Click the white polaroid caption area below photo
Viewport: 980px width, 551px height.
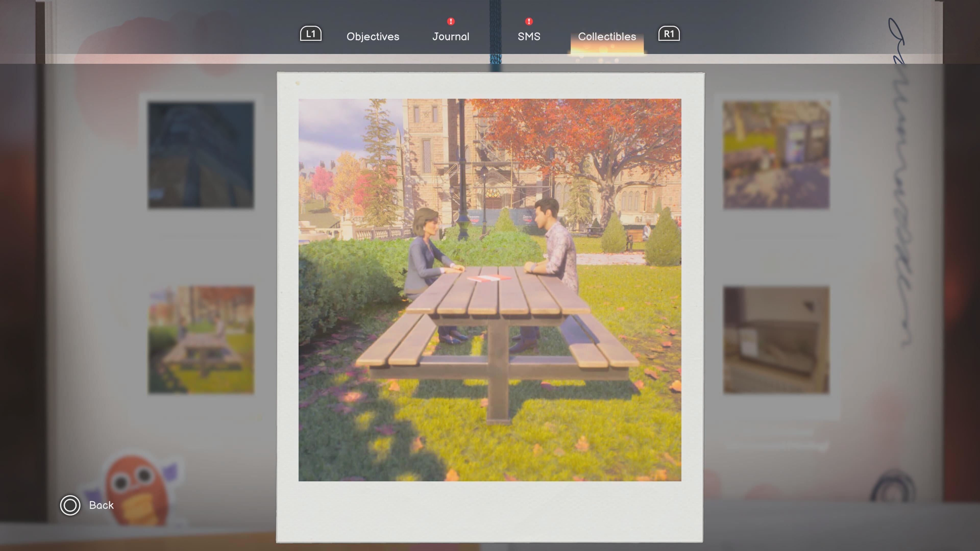[x=490, y=511]
